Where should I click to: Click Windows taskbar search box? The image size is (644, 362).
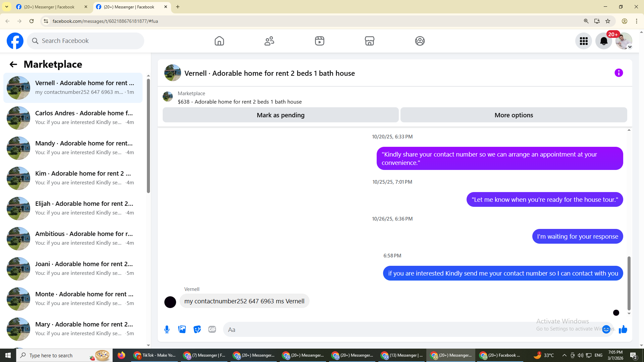coord(64,355)
